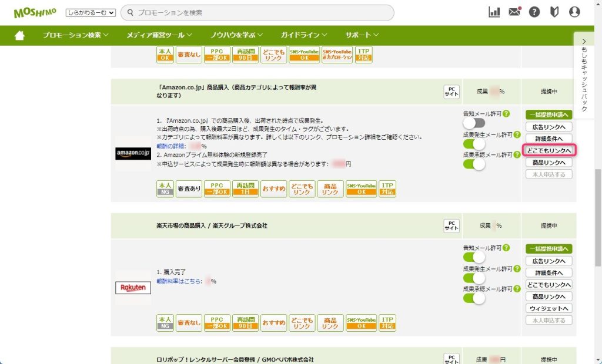This screenshot has width=602, height=364.
Task: Open the しらかわるーむ site selector dropdown
Action: pyautogui.click(x=91, y=12)
